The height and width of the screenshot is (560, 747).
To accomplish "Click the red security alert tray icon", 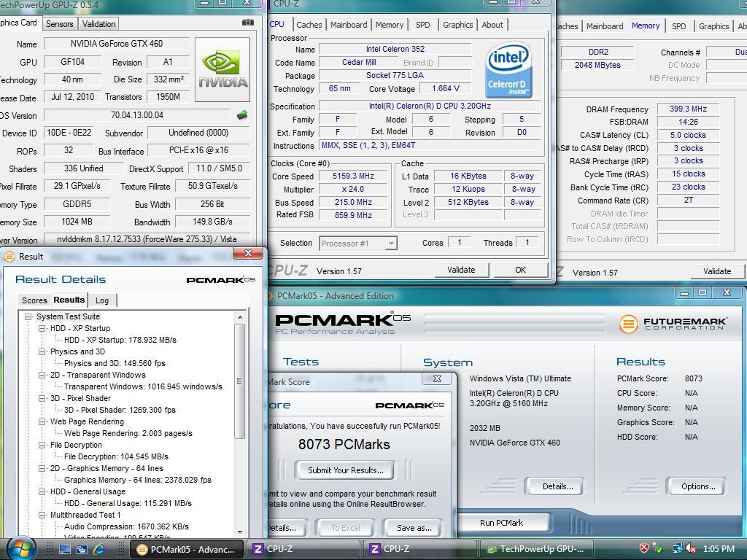I will click(x=643, y=548).
